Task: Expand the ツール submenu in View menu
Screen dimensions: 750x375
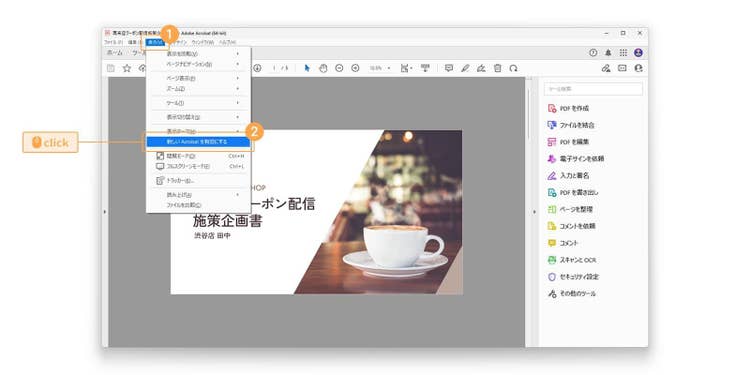Action: [199, 103]
